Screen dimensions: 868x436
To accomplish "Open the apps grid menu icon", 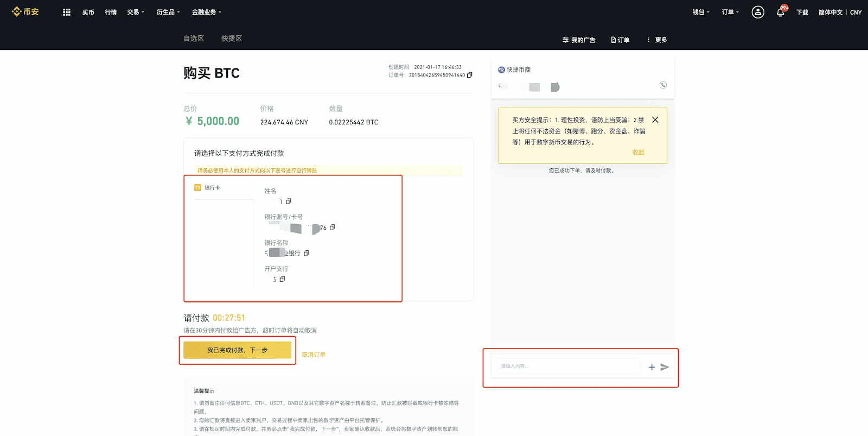I will 67,12.
